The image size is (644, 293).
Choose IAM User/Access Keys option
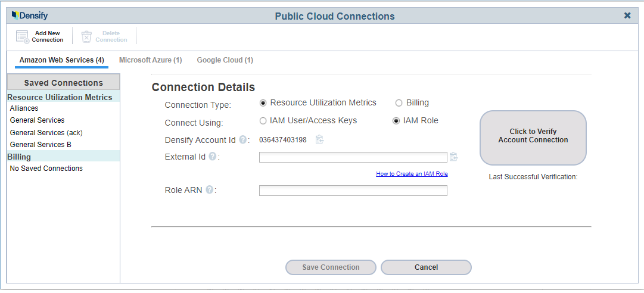pyautogui.click(x=263, y=121)
